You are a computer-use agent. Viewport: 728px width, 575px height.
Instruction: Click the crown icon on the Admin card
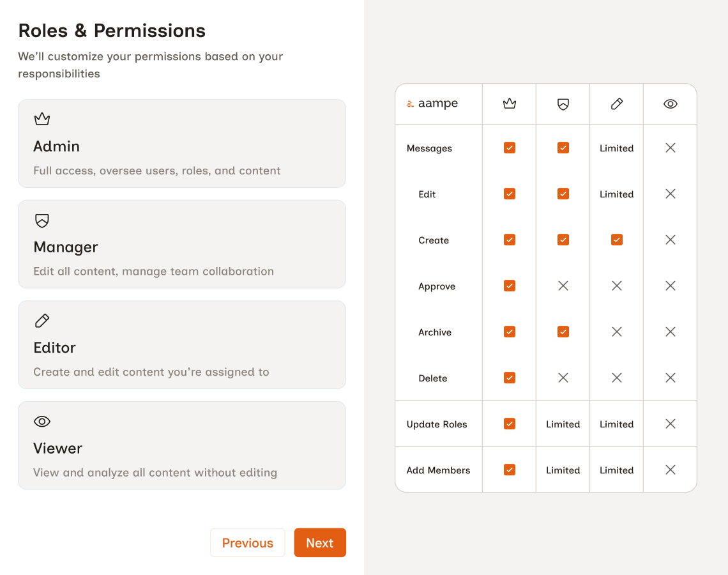[42, 119]
